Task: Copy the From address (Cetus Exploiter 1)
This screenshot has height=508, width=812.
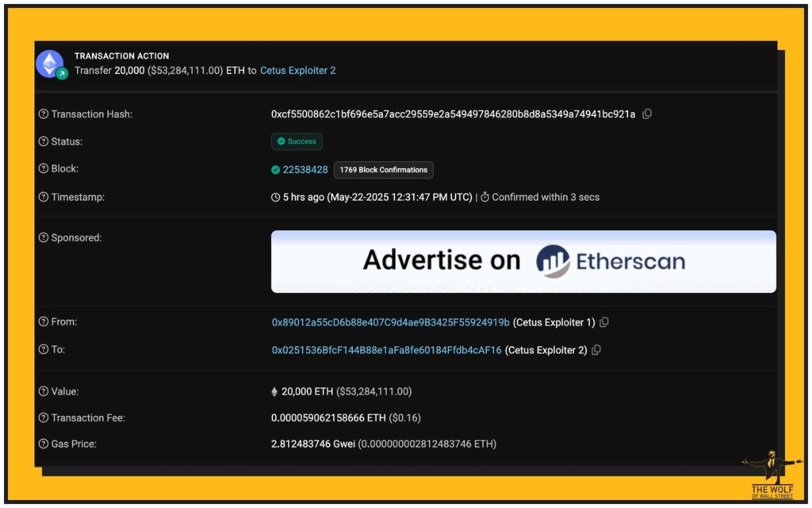Action: click(x=603, y=322)
